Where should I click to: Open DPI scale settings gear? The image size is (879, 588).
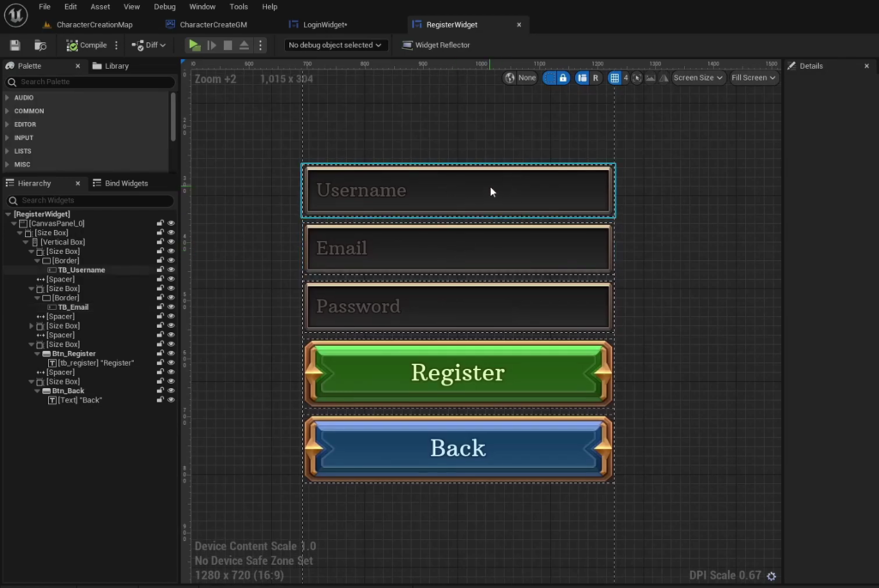click(772, 576)
